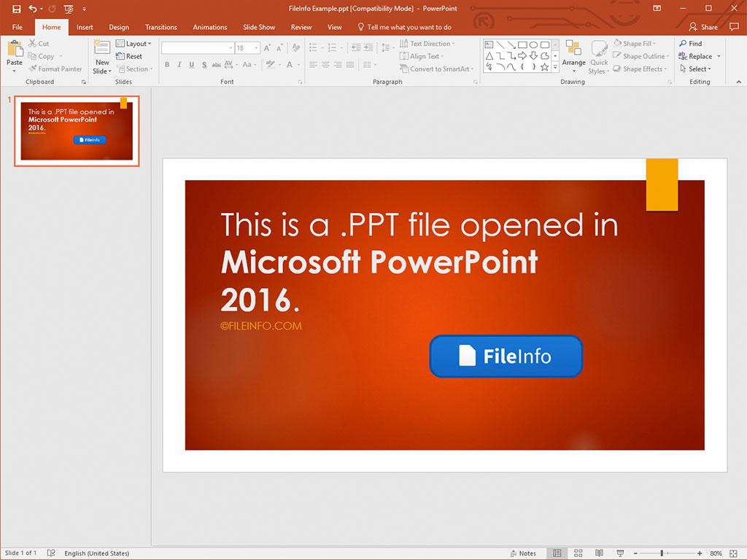Select the oval shape in the shapes gallery
Screen dimensions: 747x560
[533, 44]
